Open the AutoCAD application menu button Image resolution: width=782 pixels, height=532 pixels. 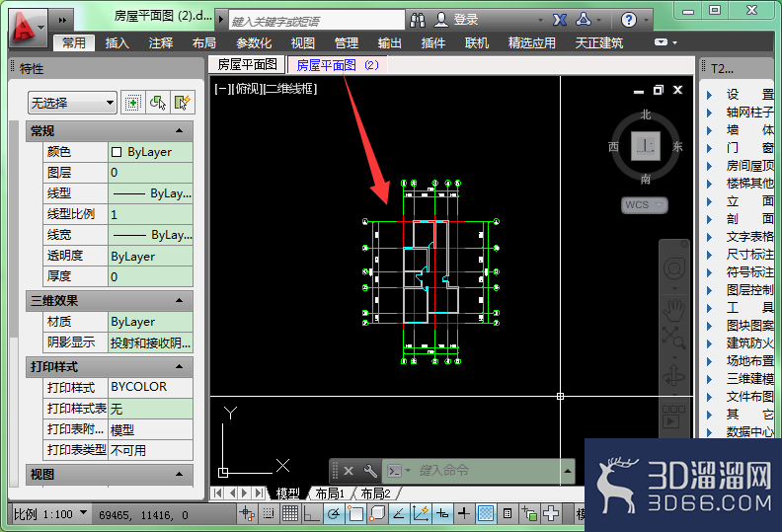[28, 28]
